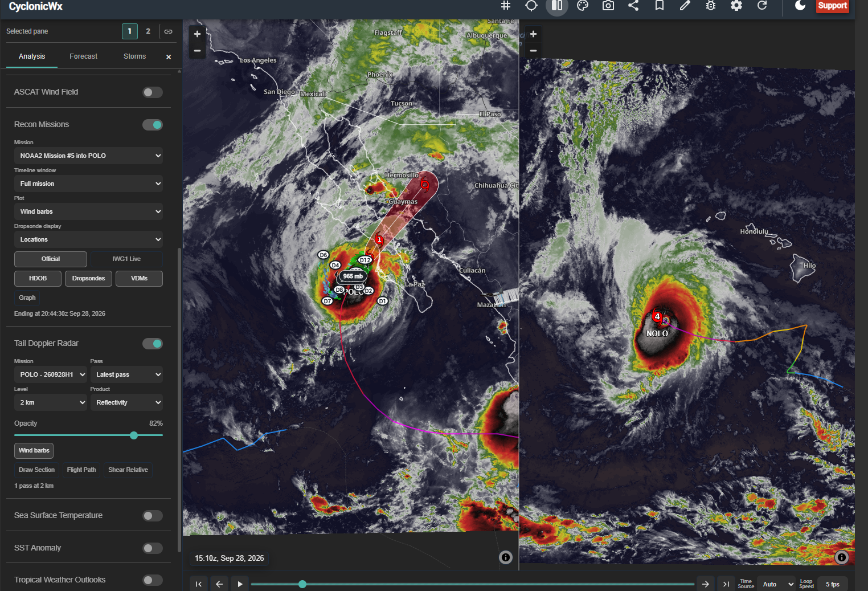Click the Support button
The image size is (868, 591).
833,6
